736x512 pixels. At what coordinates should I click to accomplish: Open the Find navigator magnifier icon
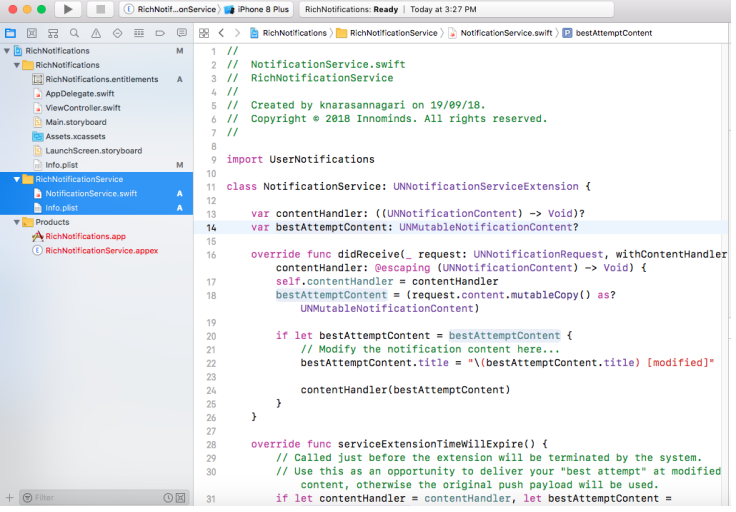(74, 33)
